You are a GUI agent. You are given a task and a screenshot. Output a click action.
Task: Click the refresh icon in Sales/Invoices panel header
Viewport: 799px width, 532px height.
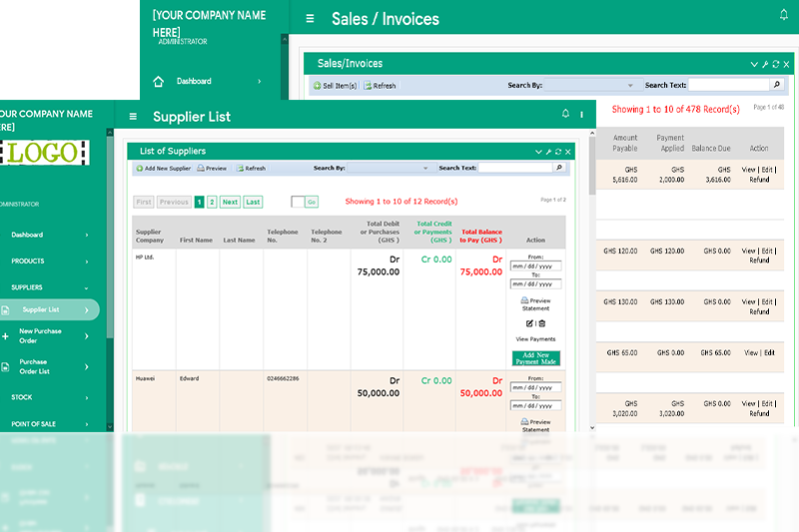click(775, 64)
